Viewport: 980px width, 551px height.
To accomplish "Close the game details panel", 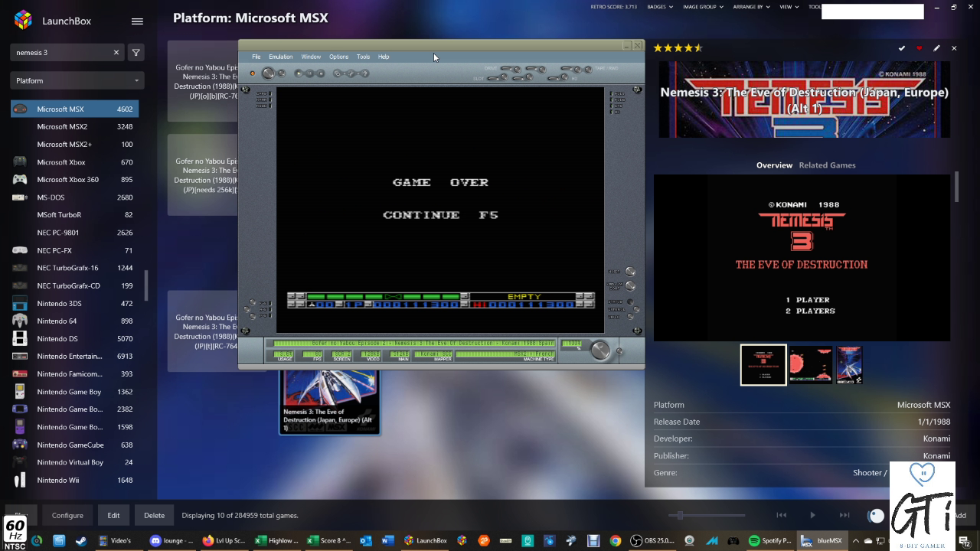I will (954, 48).
